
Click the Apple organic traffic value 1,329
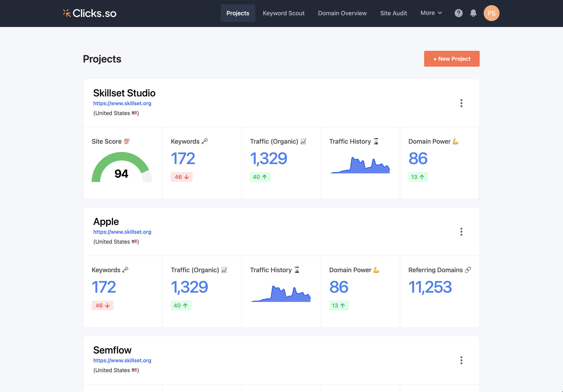pyautogui.click(x=189, y=287)
